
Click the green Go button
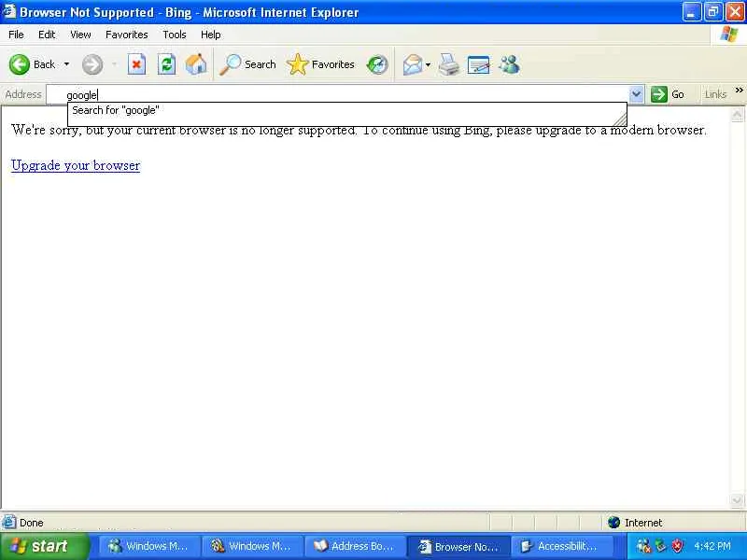tap(668, 94)
